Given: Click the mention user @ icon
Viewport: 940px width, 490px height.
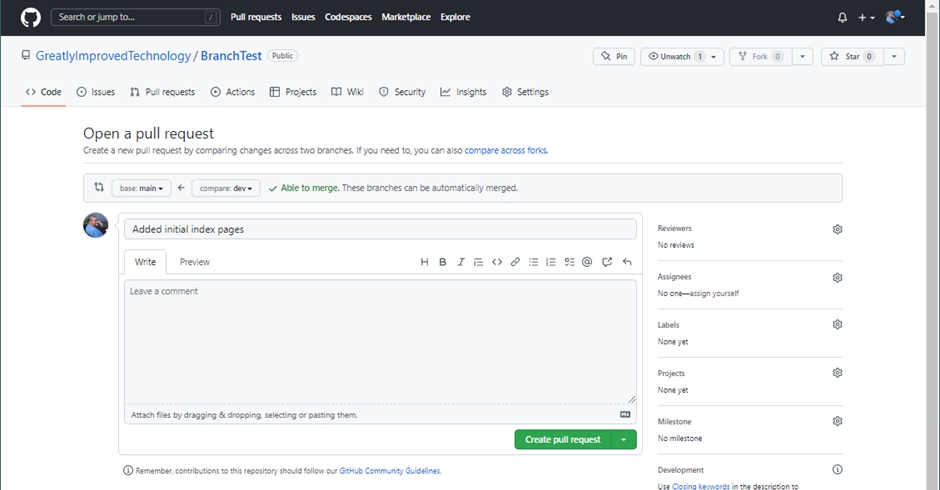Looking at the screenshot, I should pyautogui.click(x=587, y=262).
